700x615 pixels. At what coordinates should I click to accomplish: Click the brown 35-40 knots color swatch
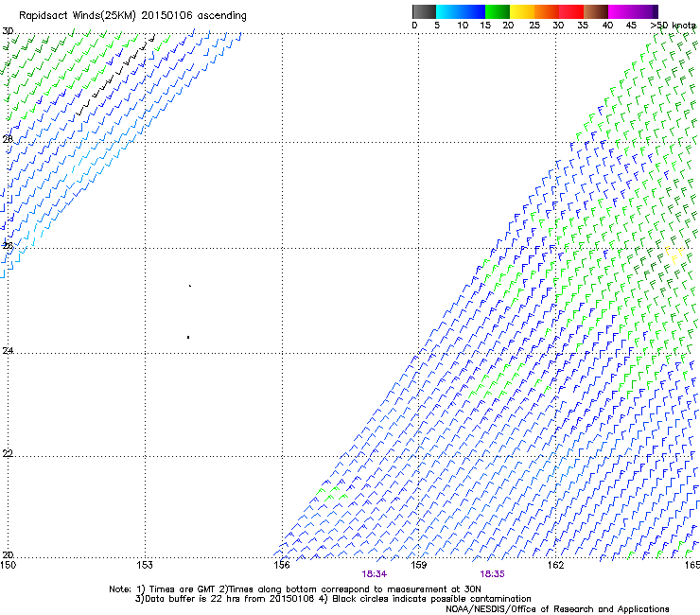[x=596, y=11]
